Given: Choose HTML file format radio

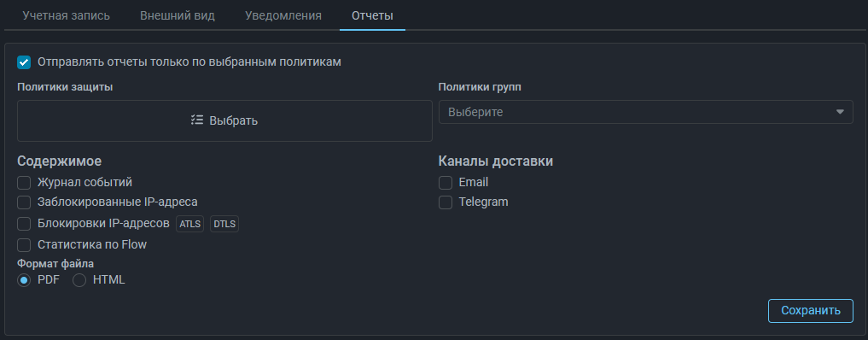Looking at the screenshot, I should click(x=79, y=280).
